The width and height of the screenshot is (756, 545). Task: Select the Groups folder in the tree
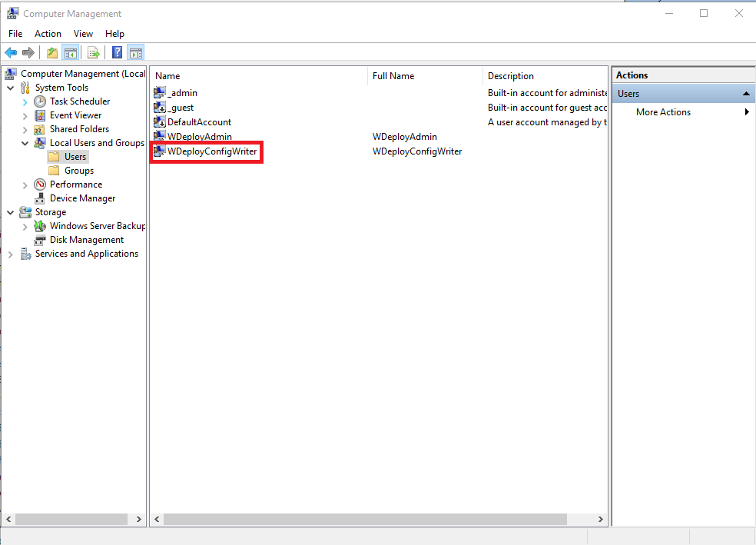point(78,171)
